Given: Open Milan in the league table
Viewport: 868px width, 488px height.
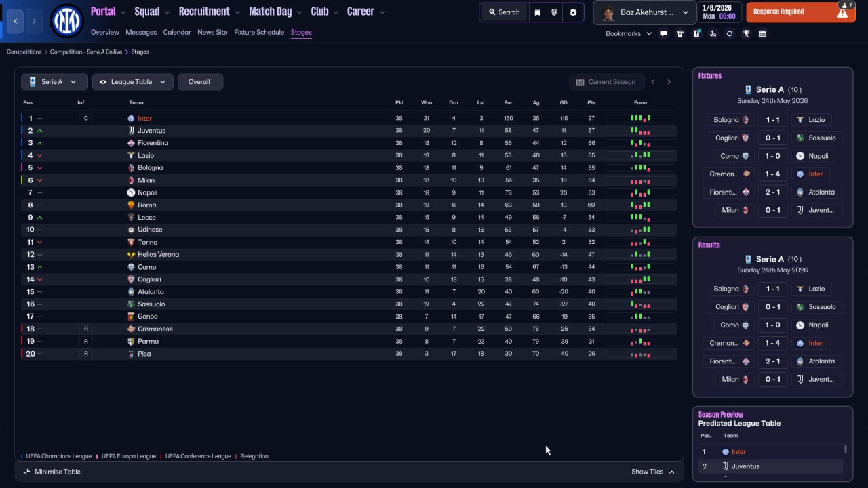Looking at the screenshot, I should coord(146,180).
